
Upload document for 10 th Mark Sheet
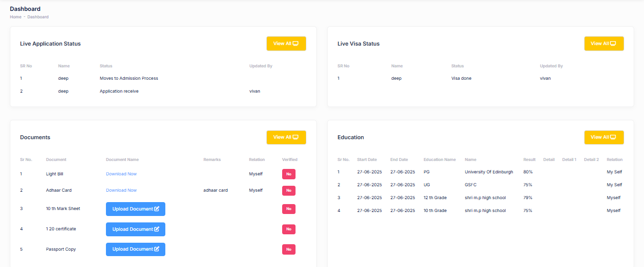tap(135, 209)
